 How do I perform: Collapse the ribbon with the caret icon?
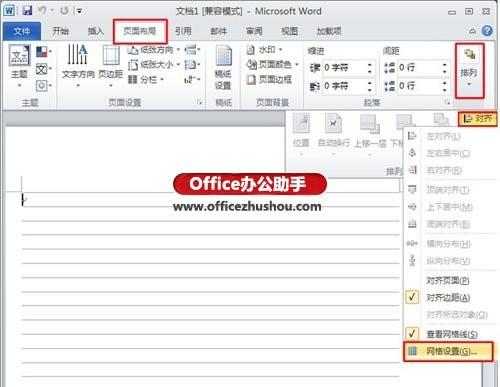point(472,31)
